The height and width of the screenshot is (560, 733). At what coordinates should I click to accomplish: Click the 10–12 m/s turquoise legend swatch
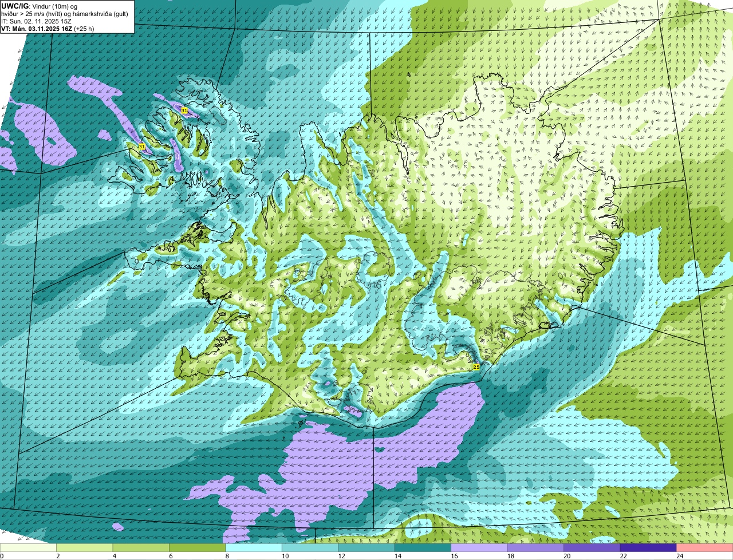point(310,547)
